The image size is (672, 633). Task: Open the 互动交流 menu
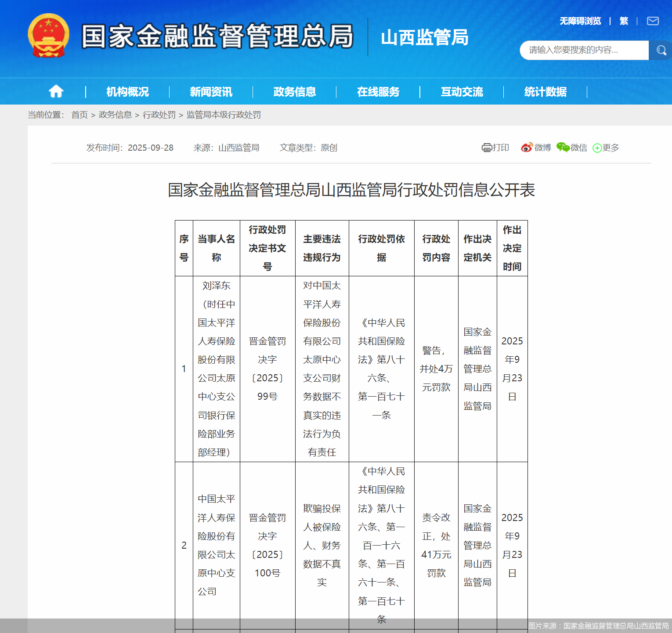(462, 92)
